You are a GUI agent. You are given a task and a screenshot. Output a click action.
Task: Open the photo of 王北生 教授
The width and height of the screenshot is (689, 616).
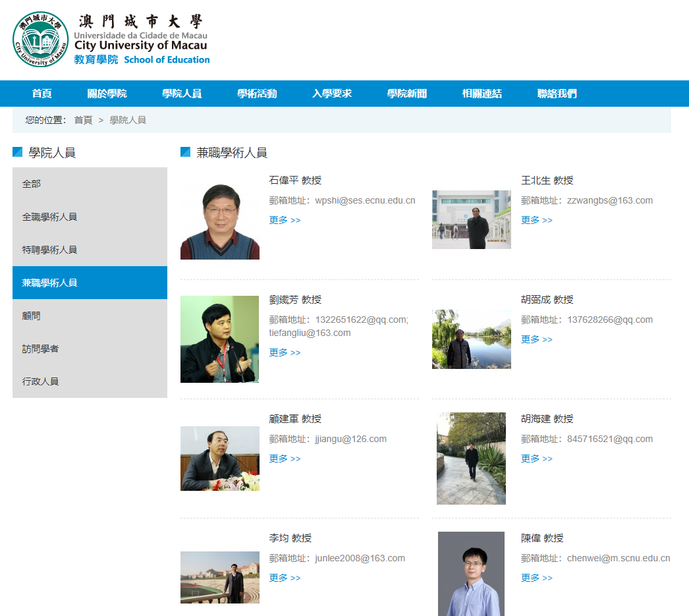tap(472, 219)
